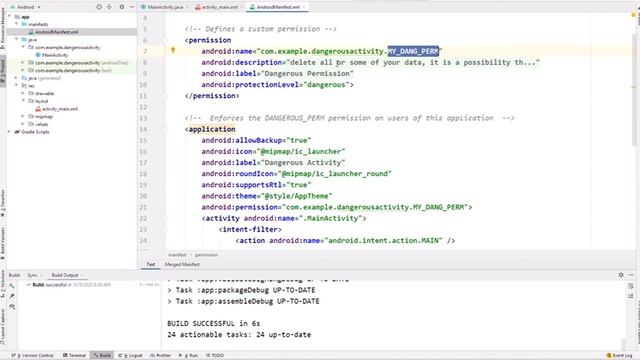Screen dimensions: 640x360
Task: Click fold marker beside permission tag line 6
Action: point(165,40)
